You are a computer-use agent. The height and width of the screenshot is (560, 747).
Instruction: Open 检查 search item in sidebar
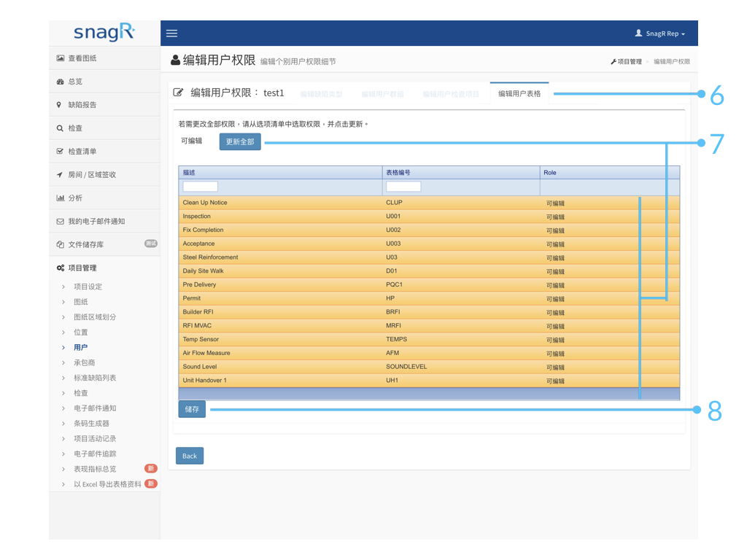(104, 128)
